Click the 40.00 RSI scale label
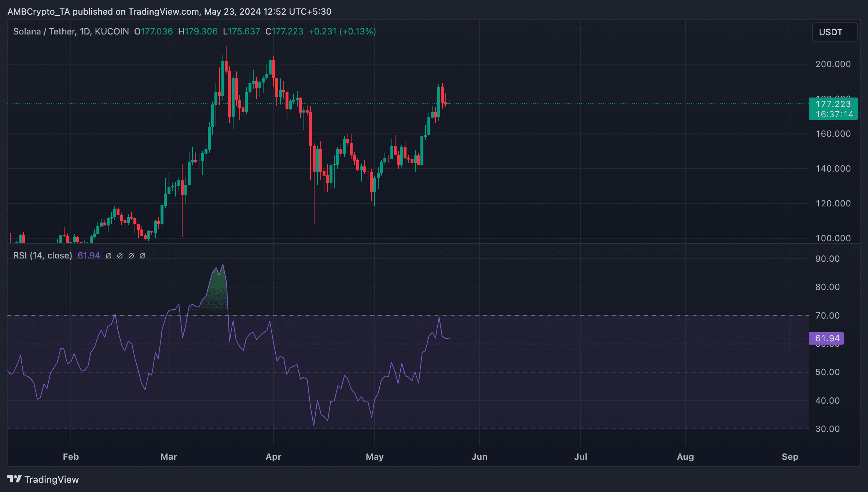Viewport: 868px width, 492px height. pos(827,401)
